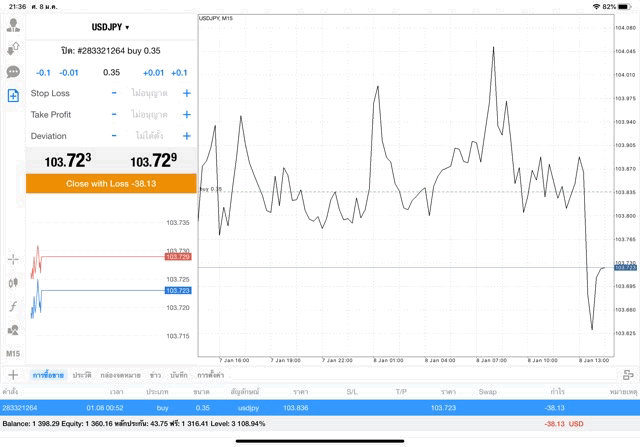640x447 pixels.
Task: Open the accounts profile icon
Action: coord(13,25)
